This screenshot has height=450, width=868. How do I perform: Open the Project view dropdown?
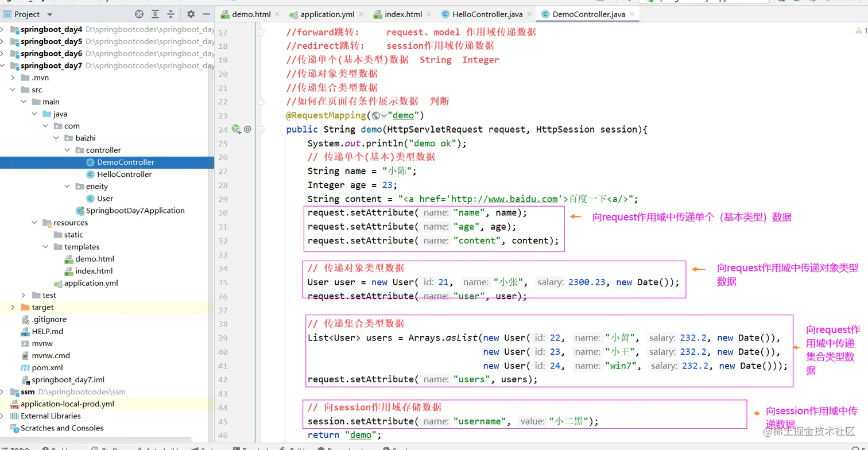(50, 14)
